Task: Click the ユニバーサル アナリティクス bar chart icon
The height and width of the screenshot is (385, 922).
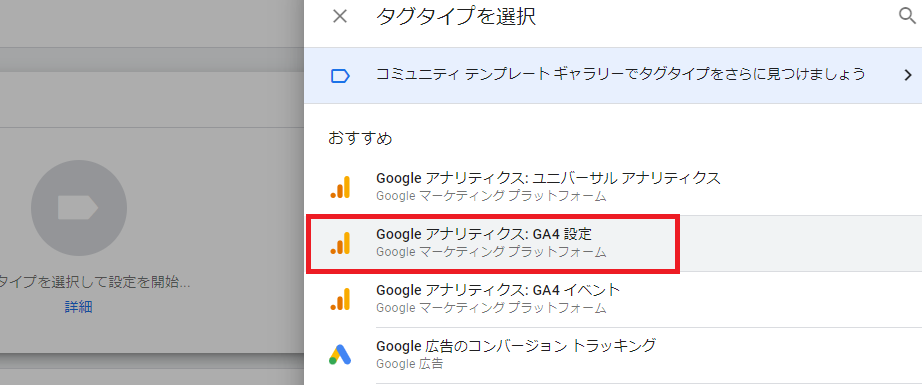Action: pyautogui.click(x=340, y=187)
